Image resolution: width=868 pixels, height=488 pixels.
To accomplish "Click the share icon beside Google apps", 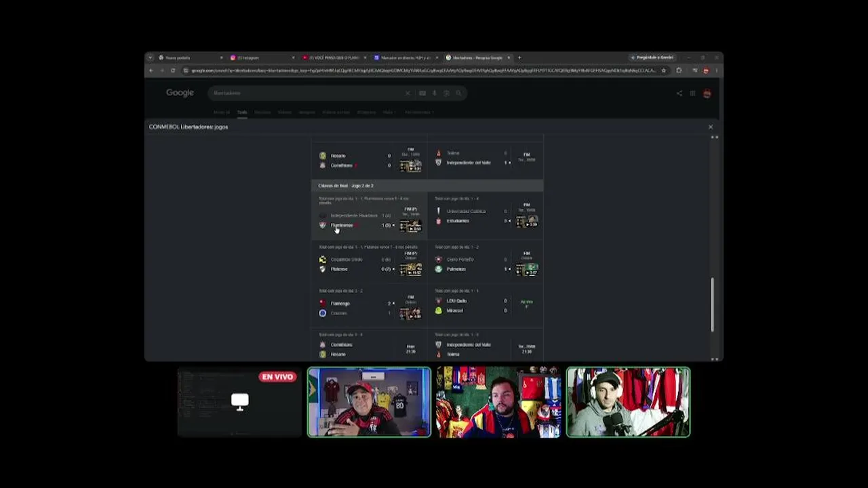I will [679, 94].
